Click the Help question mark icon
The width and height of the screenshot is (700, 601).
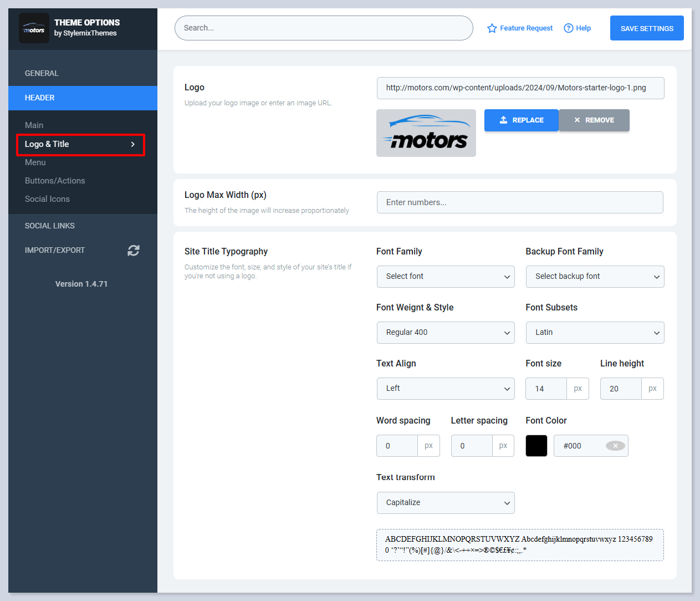click(x=568, y=28)
